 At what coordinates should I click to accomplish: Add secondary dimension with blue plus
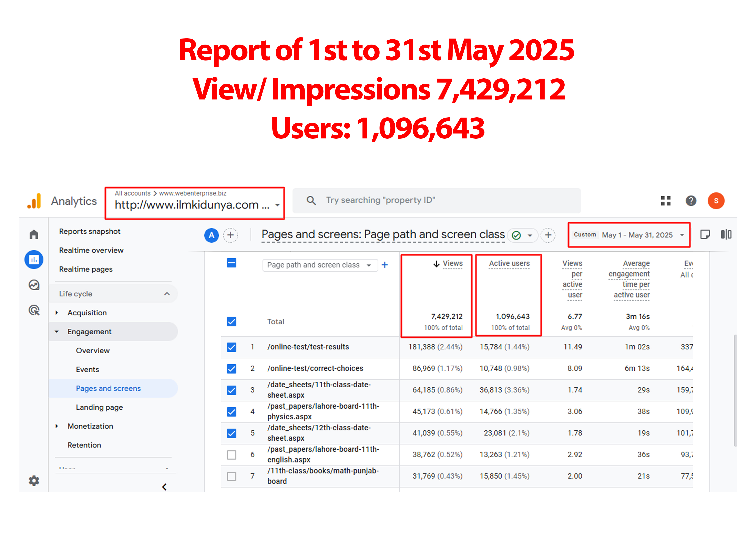pyautogui.click(x=385, y=265)
